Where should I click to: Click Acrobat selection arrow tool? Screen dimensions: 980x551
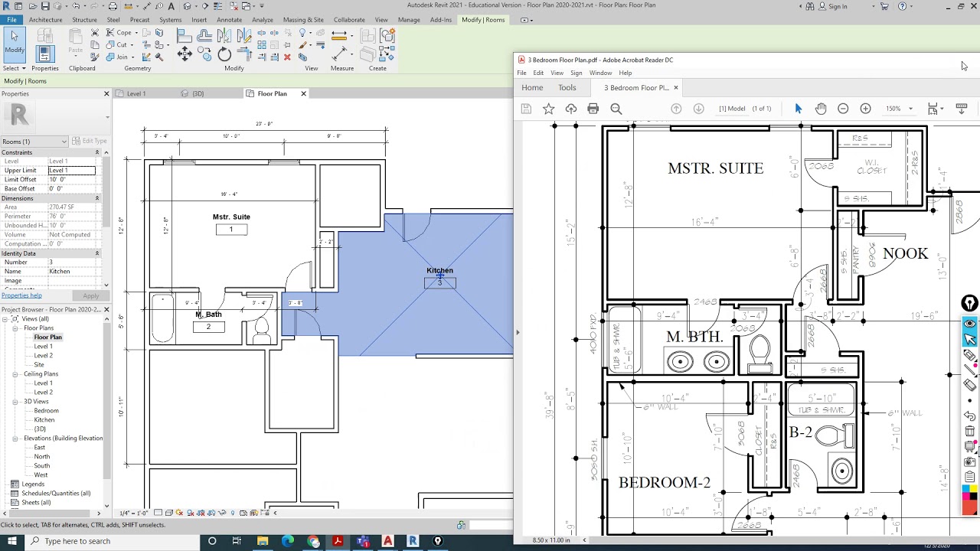coord(798,109)
